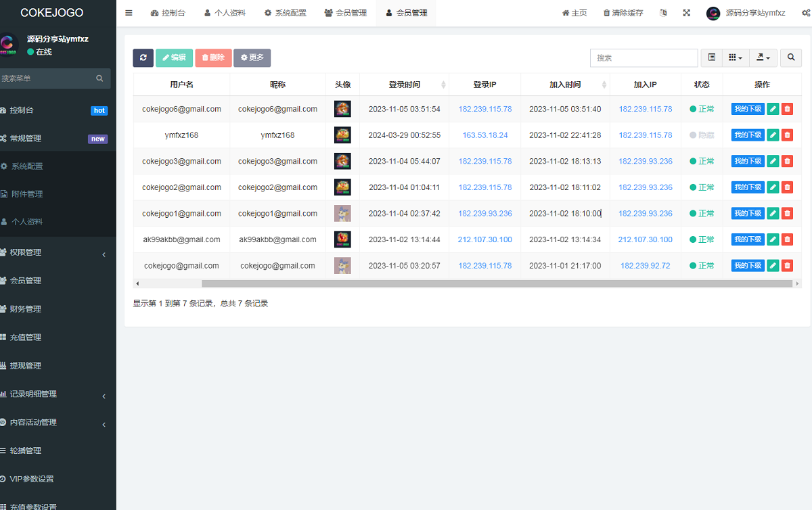Toggle table card view icon
This screenshot has height=510, width=812.
pos(711,58)
